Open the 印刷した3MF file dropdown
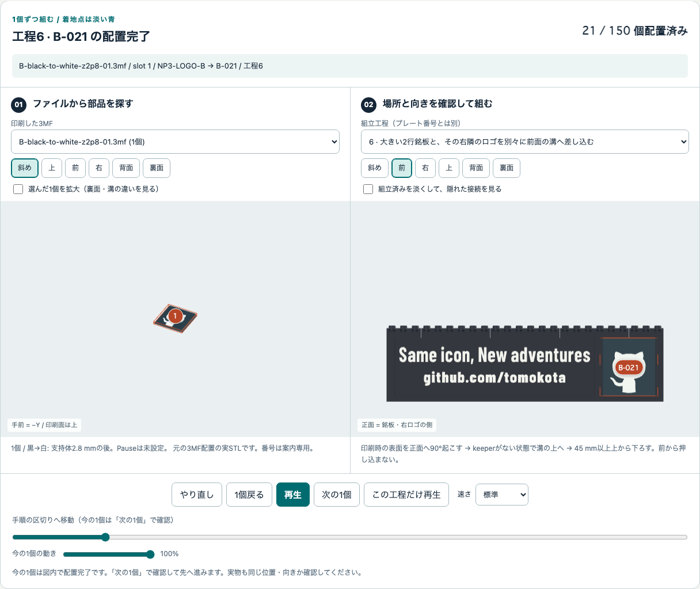This screenshot has width=700, height=589. point(175,142)
